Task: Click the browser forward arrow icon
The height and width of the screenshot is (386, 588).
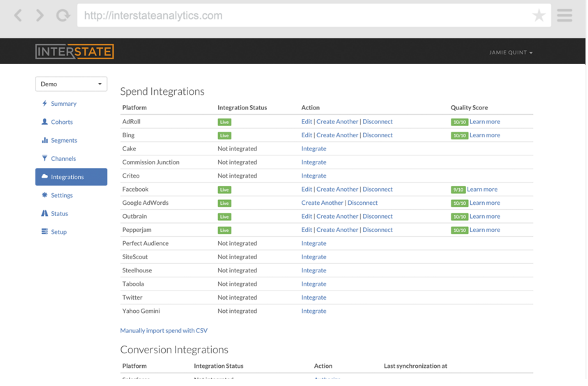Action: coord(40,15)
